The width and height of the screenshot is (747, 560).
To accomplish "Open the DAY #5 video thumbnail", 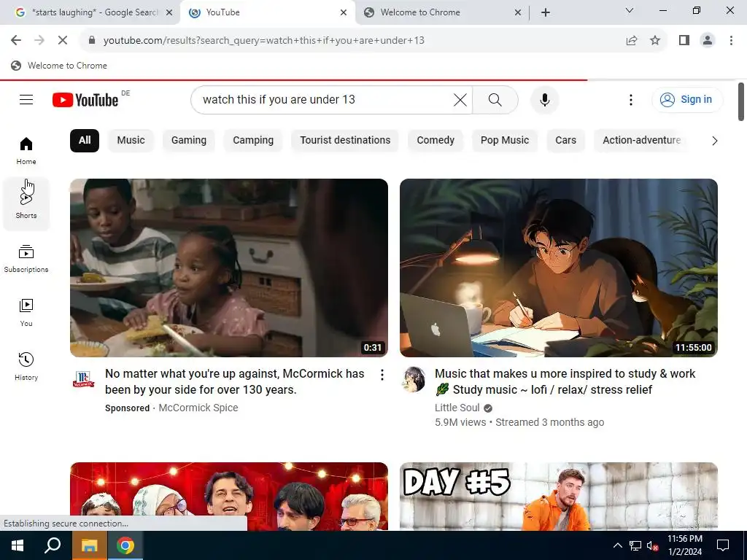I will tap(558, 496).
